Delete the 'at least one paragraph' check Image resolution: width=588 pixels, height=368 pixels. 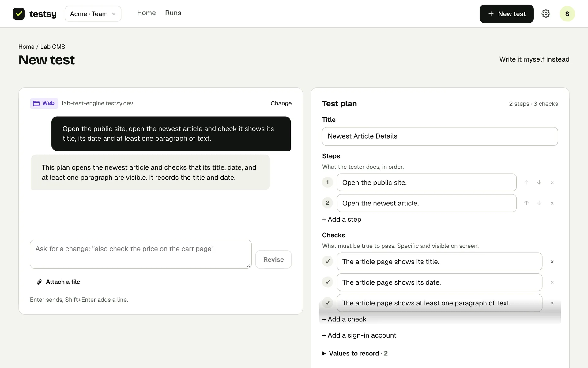552,303
